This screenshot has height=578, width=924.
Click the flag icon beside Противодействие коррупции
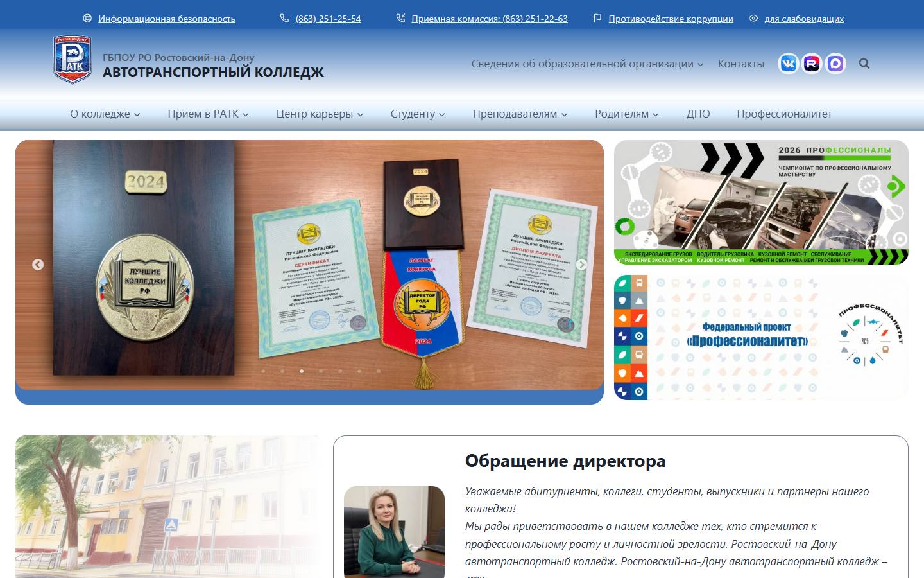coord(597,19)
